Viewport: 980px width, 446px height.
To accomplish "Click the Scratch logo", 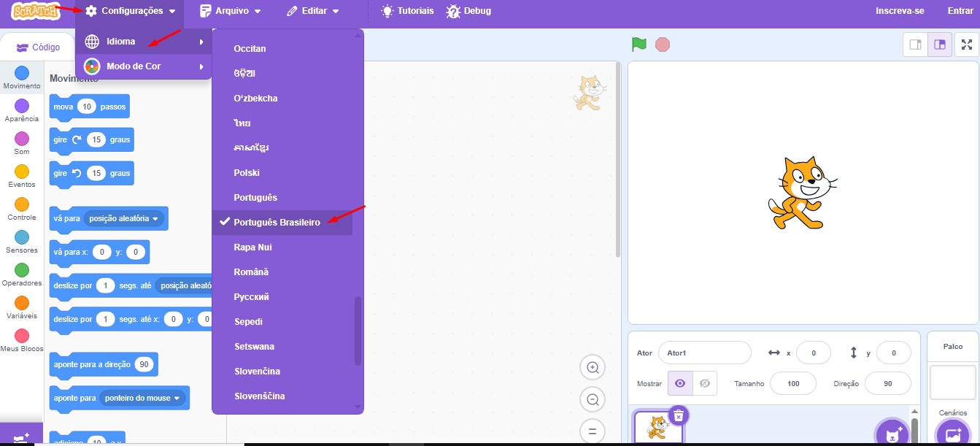I will click(35, 11).
